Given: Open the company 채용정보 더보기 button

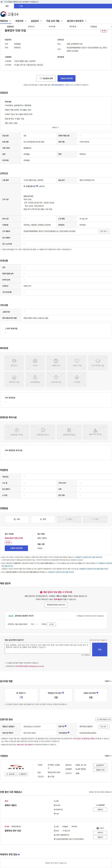Looking at the screenshot, I should pyautogui.click(x=100, y=770).
